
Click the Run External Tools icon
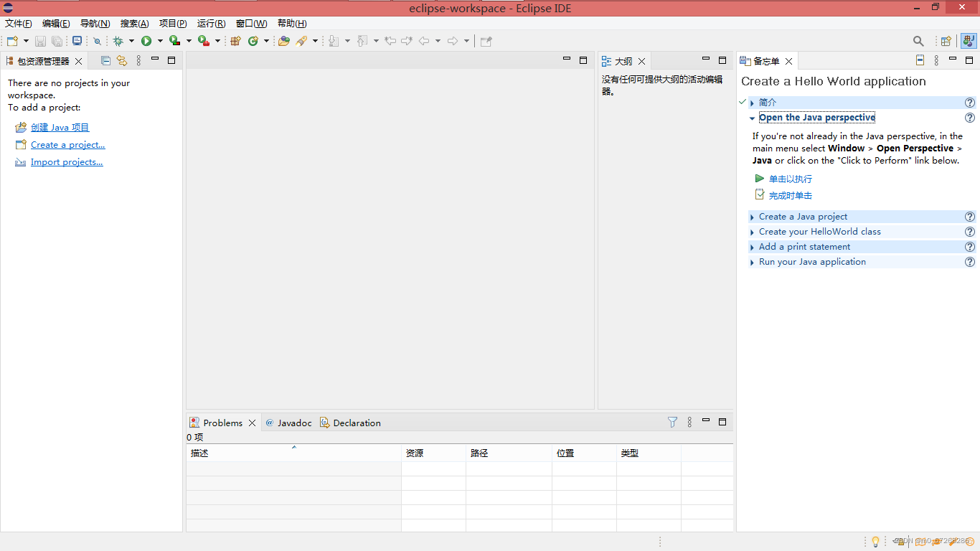click(203, 41)
